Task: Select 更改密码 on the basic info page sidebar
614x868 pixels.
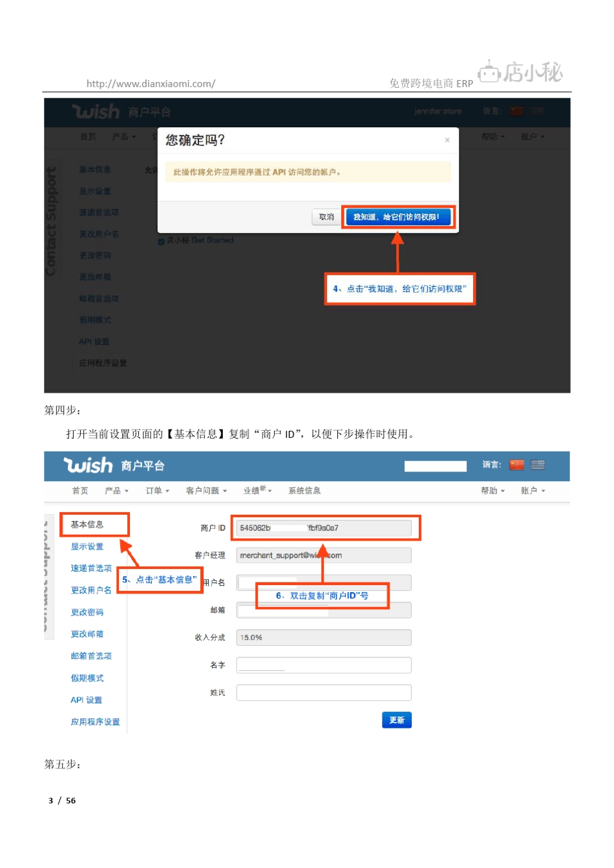Action: point(87,612)
